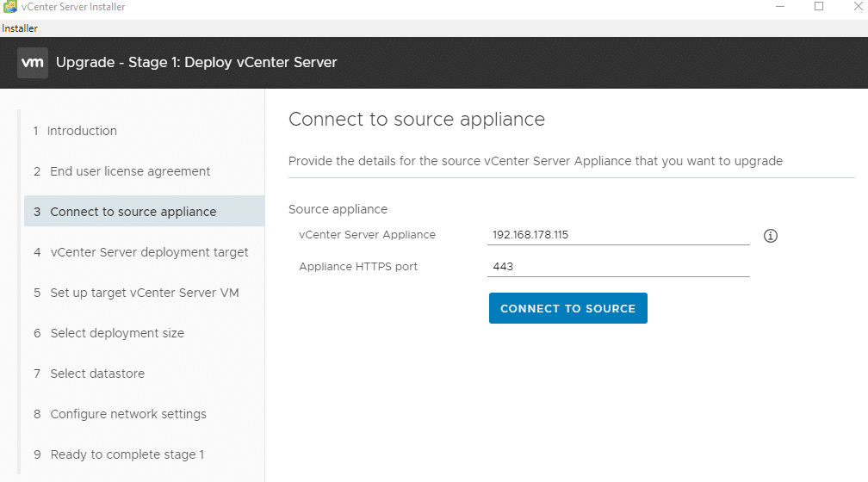868x482 pixels.
Task: Click the vCenter Server Installer title icon
Action: point(10,7)
